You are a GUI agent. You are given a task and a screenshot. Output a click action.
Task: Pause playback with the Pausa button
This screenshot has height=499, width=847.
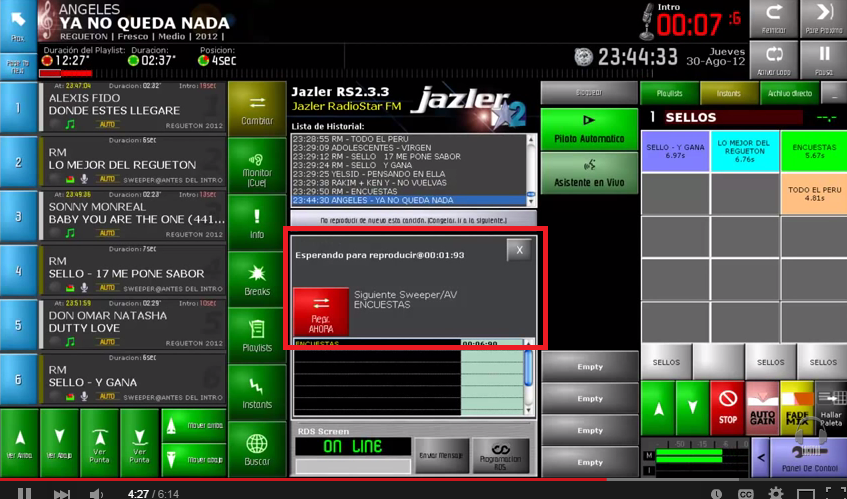click(x=823, y=60)
